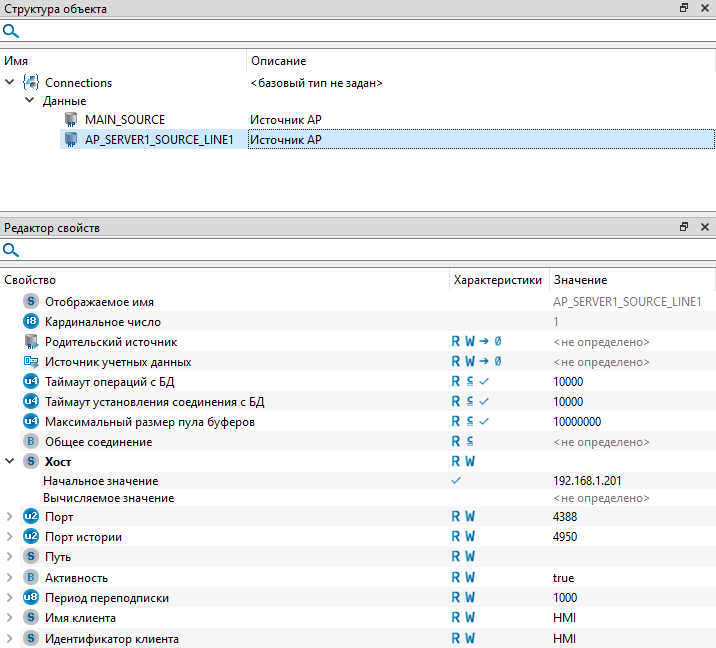
Task: Click the u2 type icon beside Порт
Action: point(30,517)
